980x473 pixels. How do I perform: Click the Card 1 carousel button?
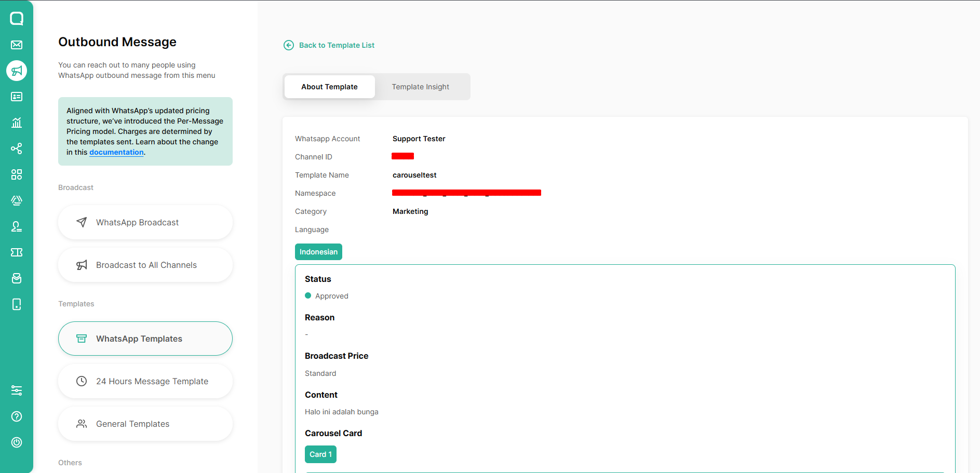tap(320, 454)
